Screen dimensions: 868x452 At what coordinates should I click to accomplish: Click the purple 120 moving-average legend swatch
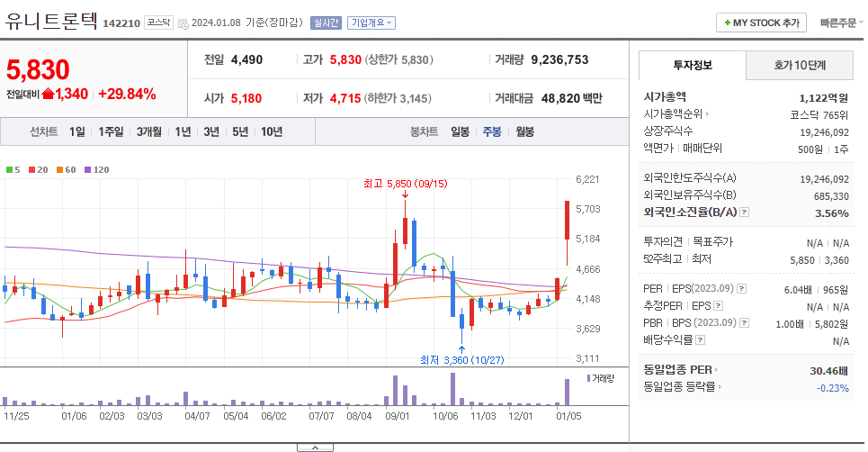pos(87,170)
